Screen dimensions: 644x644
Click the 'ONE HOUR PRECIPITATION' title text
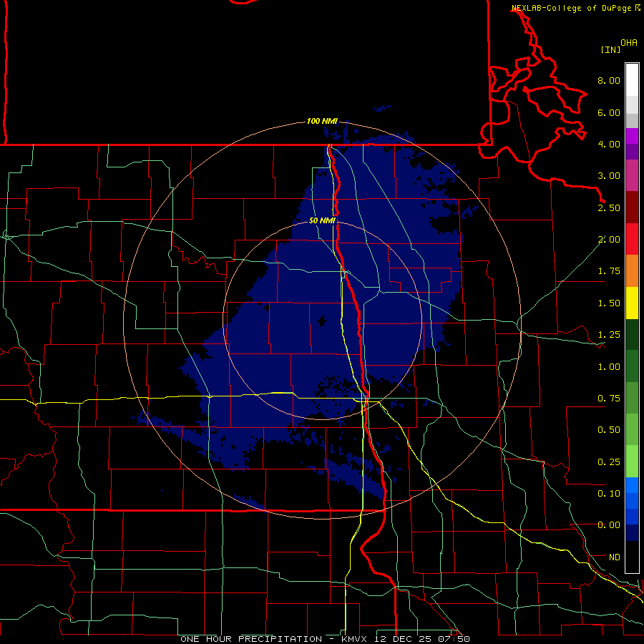pos(251,639)
